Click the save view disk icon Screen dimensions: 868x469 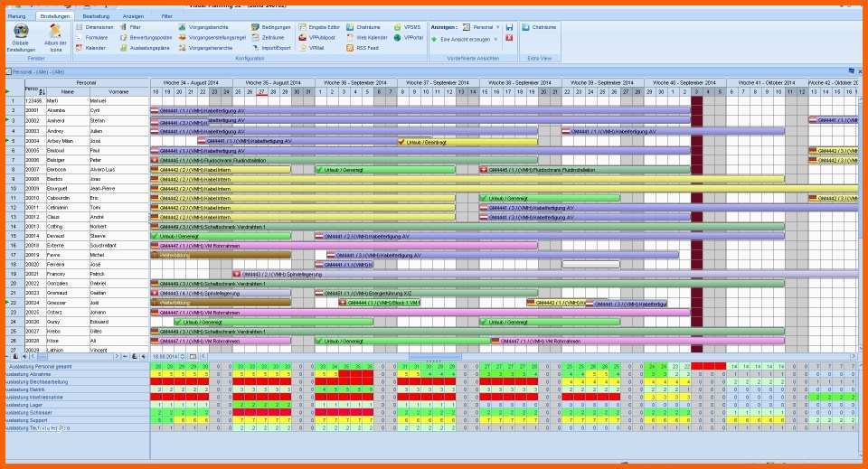pyautogui.click(x=509, y=27)
